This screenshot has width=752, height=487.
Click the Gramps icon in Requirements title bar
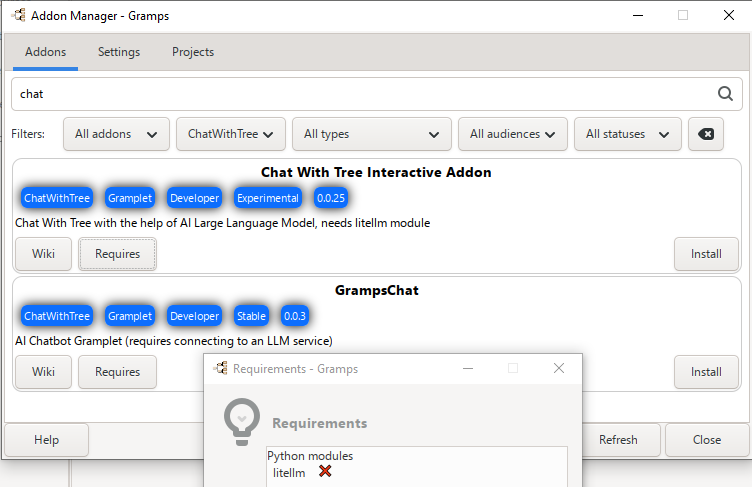coord(221,368)
